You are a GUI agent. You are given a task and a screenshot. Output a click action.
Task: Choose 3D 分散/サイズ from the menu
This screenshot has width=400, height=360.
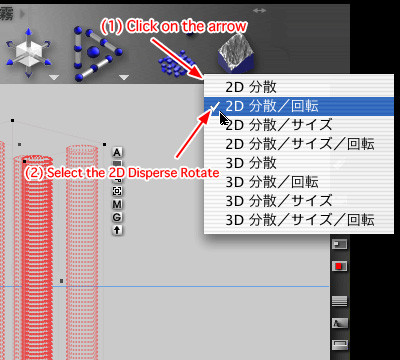(299, 201)
